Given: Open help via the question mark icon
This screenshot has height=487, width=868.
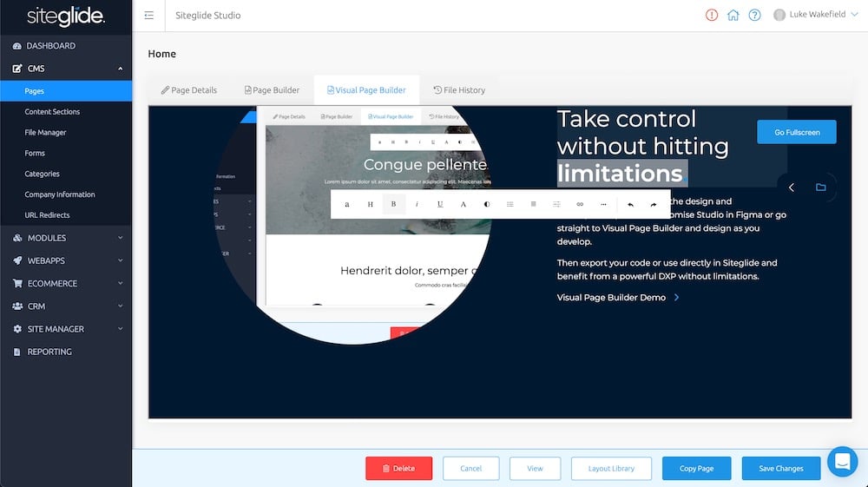Looking at the screenshot, I should point(754,15).
